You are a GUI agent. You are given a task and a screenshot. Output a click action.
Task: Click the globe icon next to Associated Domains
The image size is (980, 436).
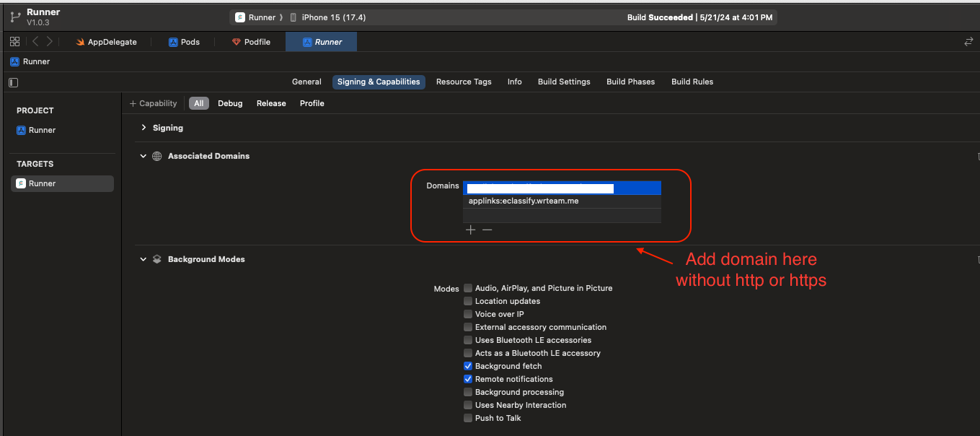tap(156, 156)
